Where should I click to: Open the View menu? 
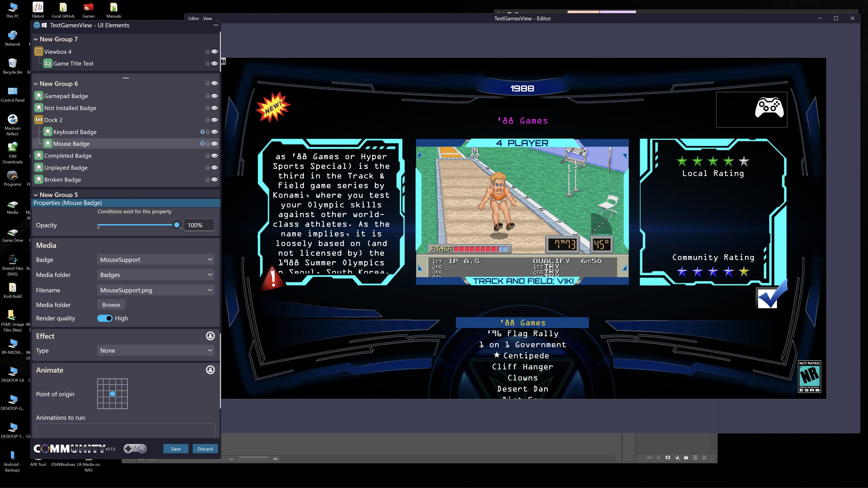[207, 19]
